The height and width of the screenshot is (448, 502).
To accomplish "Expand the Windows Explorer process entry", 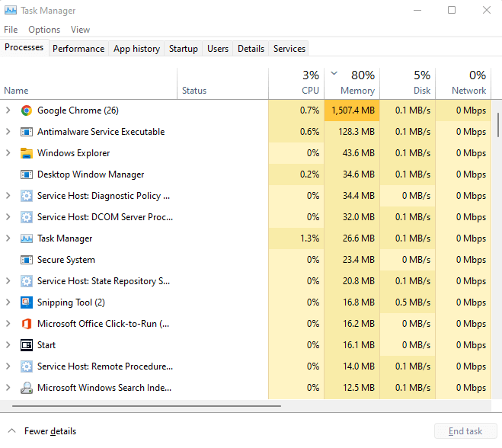I will (8, 153).
